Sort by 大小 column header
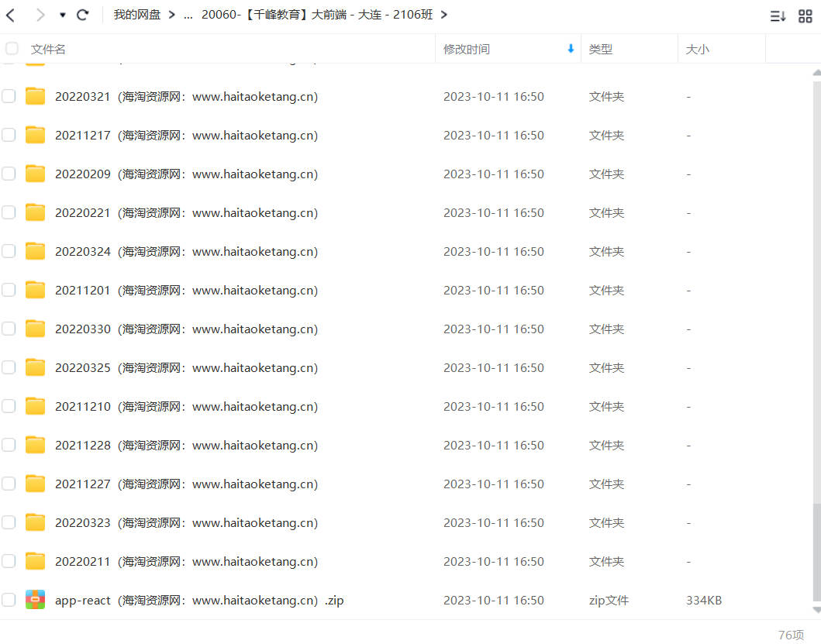This screenshot has width=821, height=644. pyautogui.click(x=698, y=50)
